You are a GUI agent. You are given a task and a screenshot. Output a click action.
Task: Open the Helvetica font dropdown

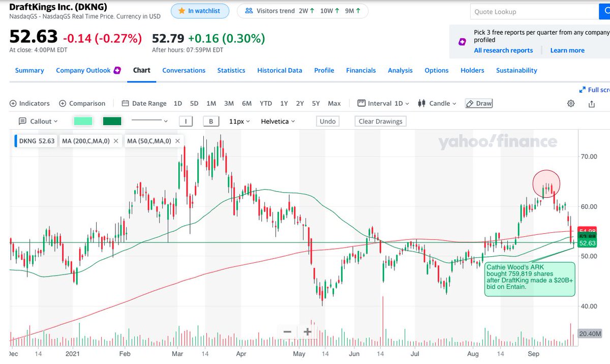tap(278, 121)
